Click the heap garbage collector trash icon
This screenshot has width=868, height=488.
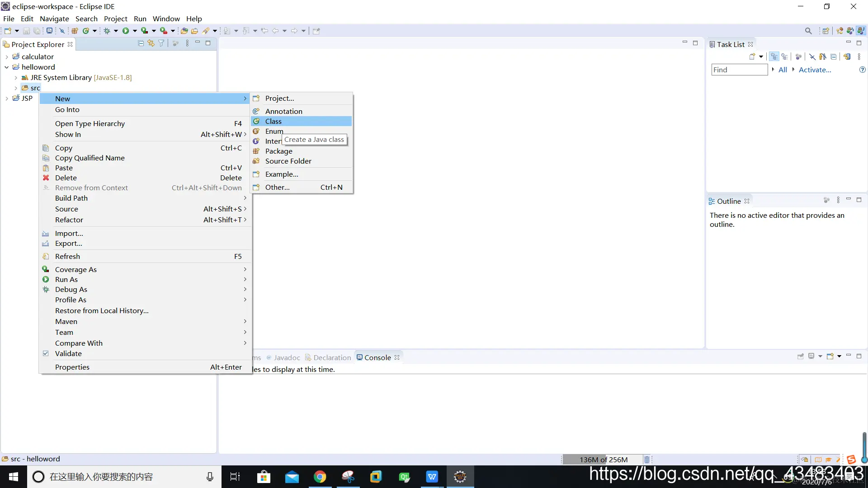pyautogui.click(x=647, y=460)
